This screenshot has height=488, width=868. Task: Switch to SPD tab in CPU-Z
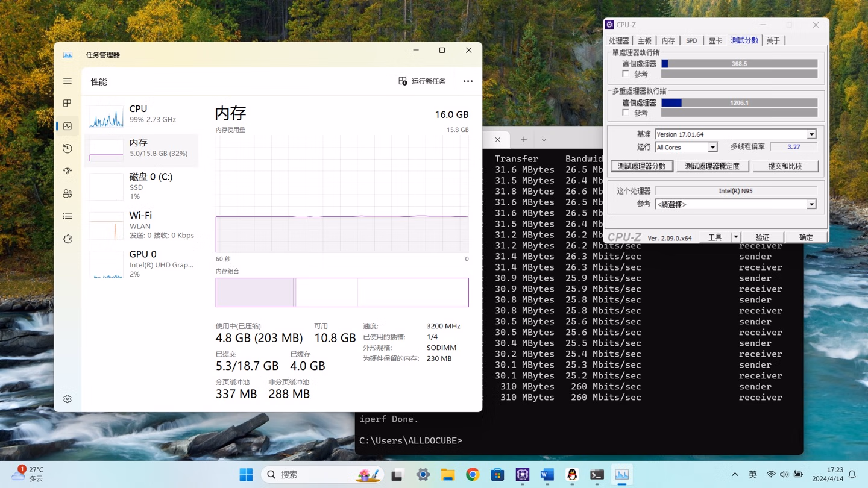click(x=691, y=40)
